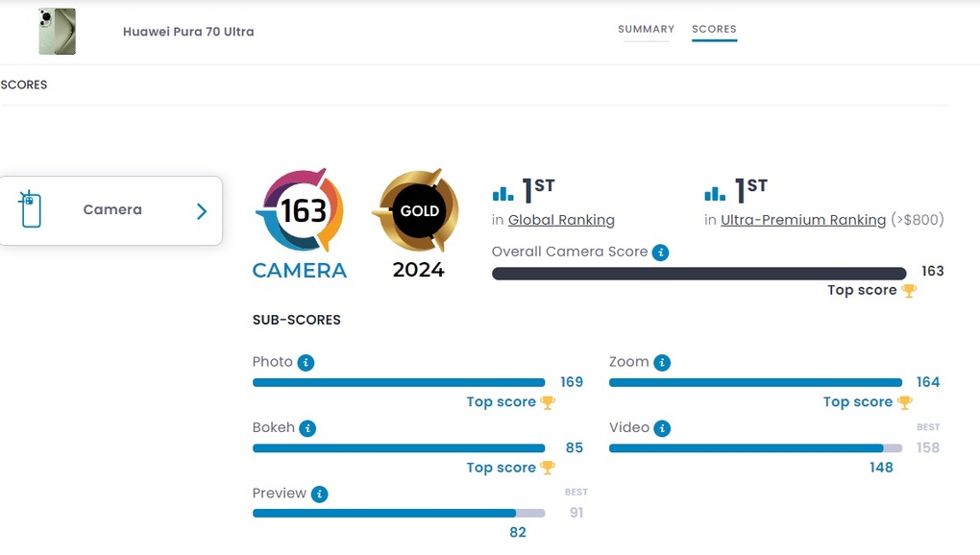
Task: Click the Video score bar
Action: [x=755, y=448]
